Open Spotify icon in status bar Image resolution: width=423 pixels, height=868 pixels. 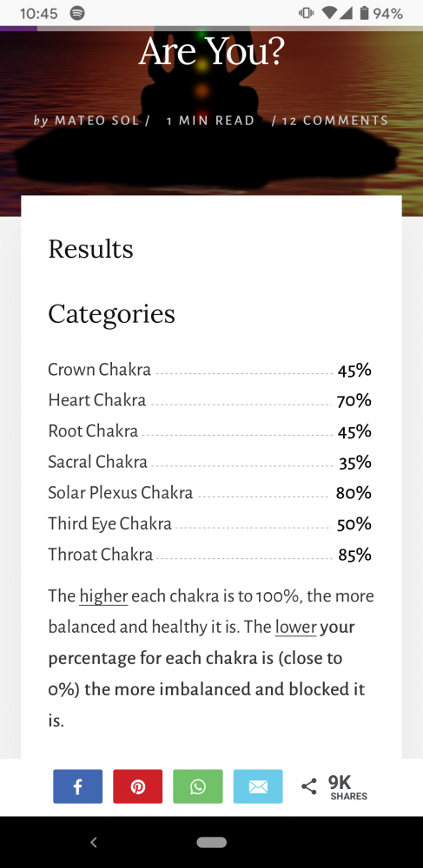tap(77, 13)
